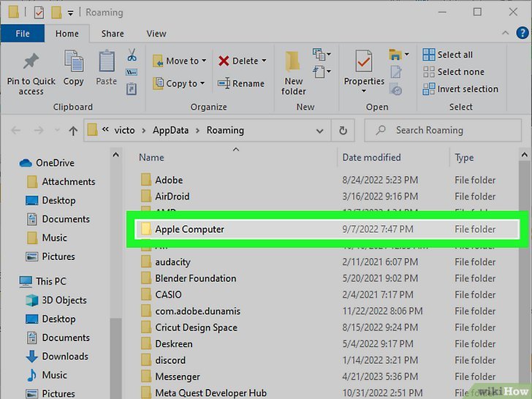This screenshot has height=399, width=532.
Task: Click the Refresh button beside address bar
Action: click(343, 130)
